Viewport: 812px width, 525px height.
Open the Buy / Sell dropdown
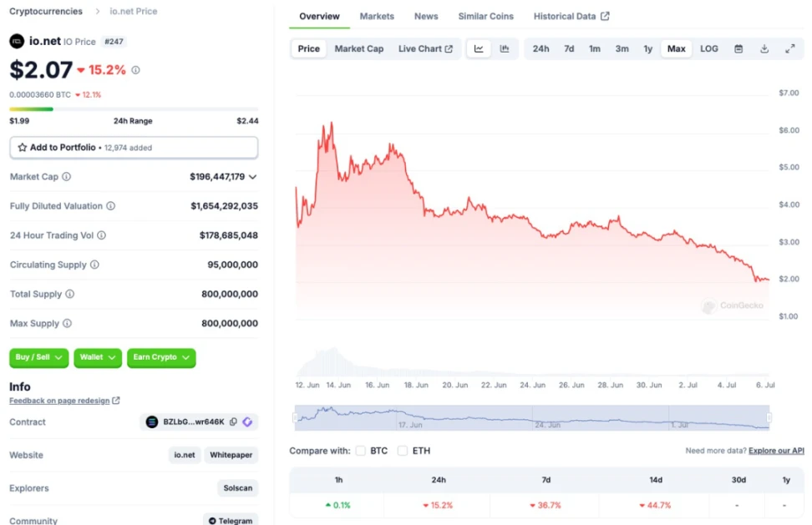point(38,357)
